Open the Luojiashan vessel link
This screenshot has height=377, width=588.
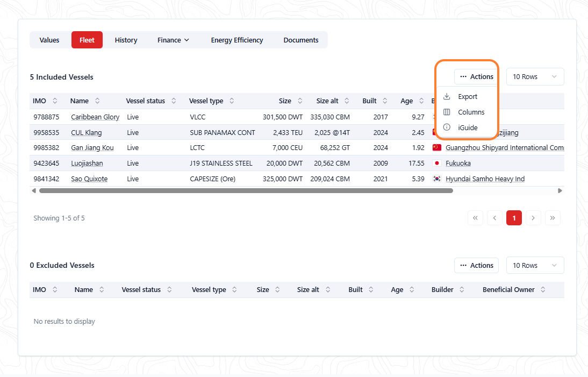click(x=87, y=163)
